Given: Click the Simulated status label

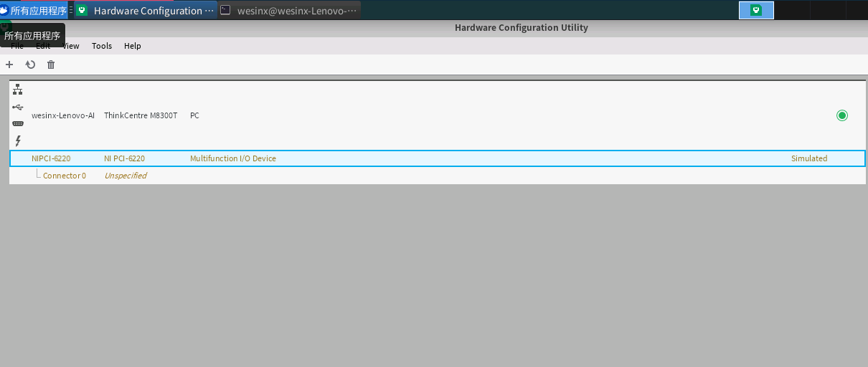Looking at the screenshot, I should click(x=808, y=158).
